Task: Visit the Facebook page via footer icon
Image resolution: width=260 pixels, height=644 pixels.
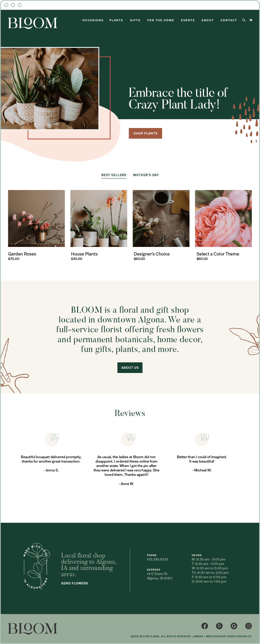Action: (x=205, y=626)
